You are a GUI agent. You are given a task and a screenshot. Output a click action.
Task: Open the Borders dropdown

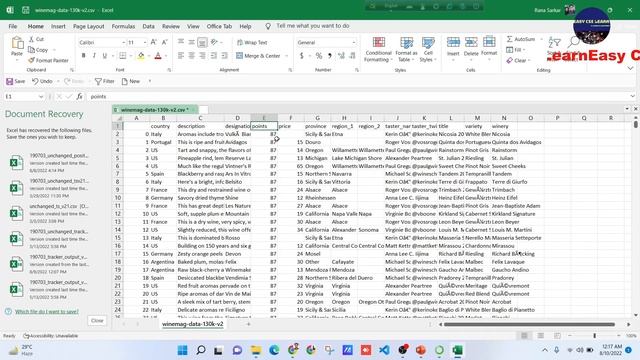130,56
